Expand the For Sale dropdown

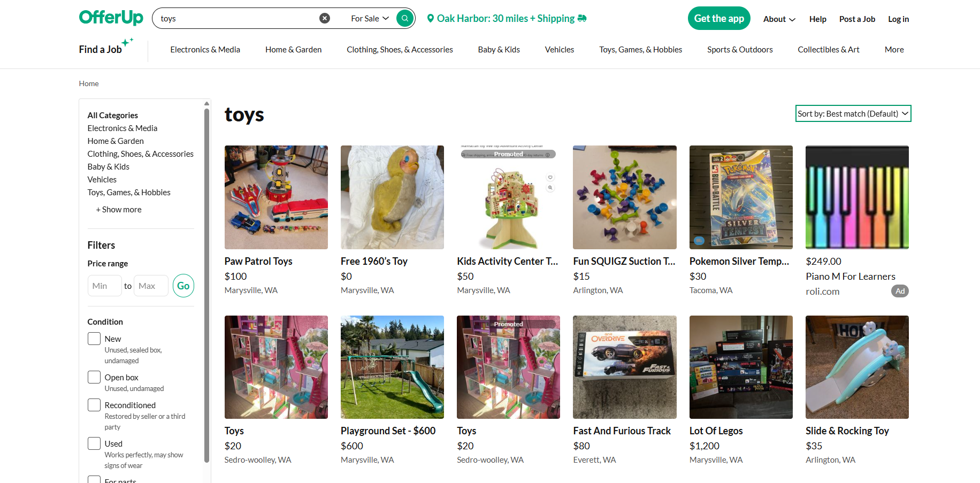[x=370, y=18]
